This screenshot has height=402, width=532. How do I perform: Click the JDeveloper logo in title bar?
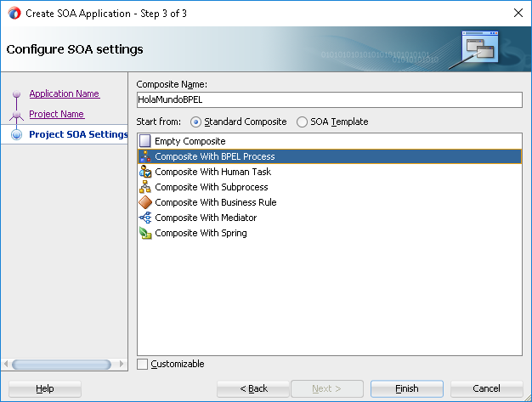pos(14,14)
